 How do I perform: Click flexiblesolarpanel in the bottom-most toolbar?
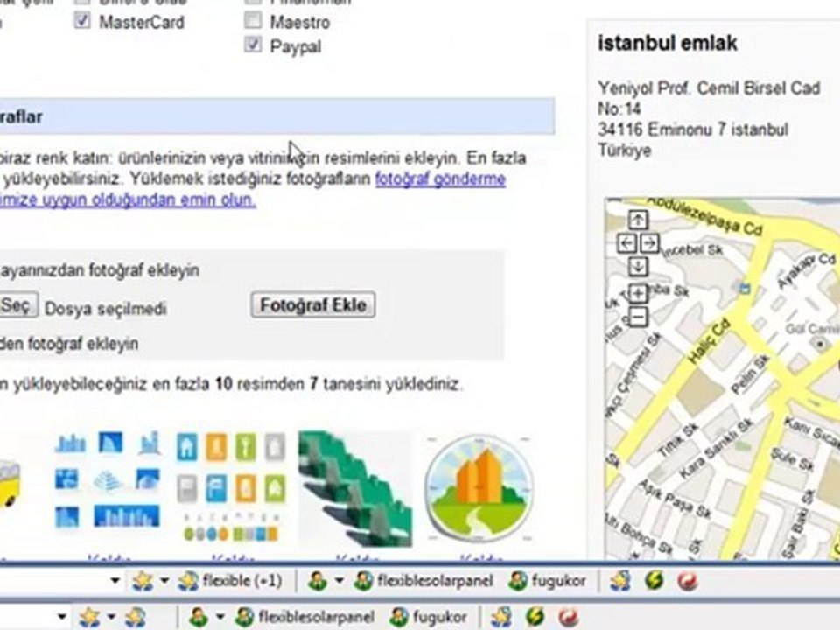click(304, 617)
